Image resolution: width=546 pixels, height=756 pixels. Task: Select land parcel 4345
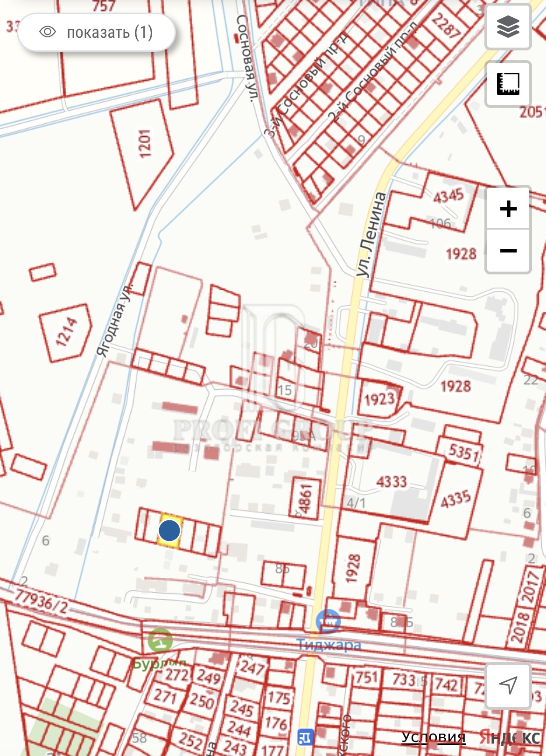click(448, 196)
